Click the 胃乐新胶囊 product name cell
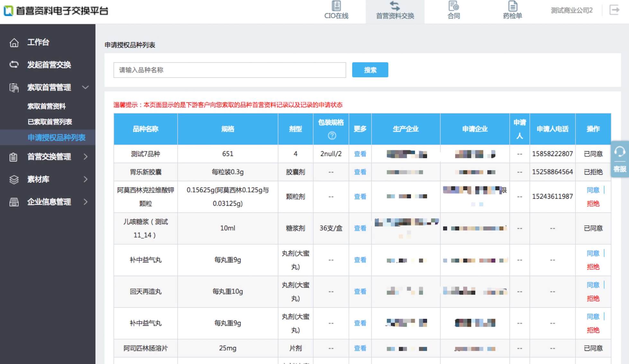 [x=146, y=172]
